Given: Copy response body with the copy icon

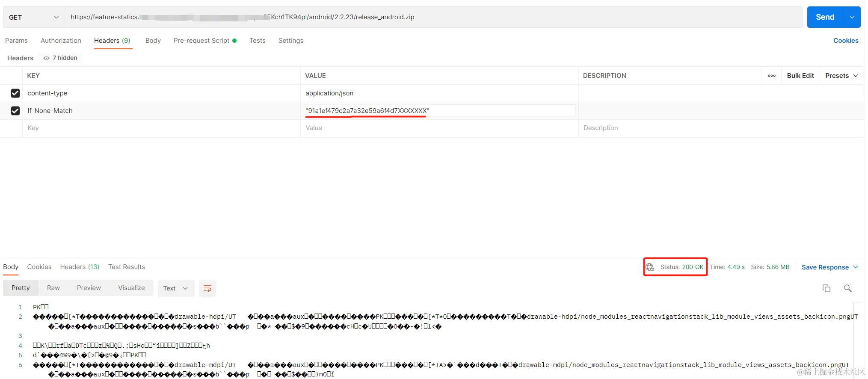Looking at the screenshot, I should click(x=827, y=288).
